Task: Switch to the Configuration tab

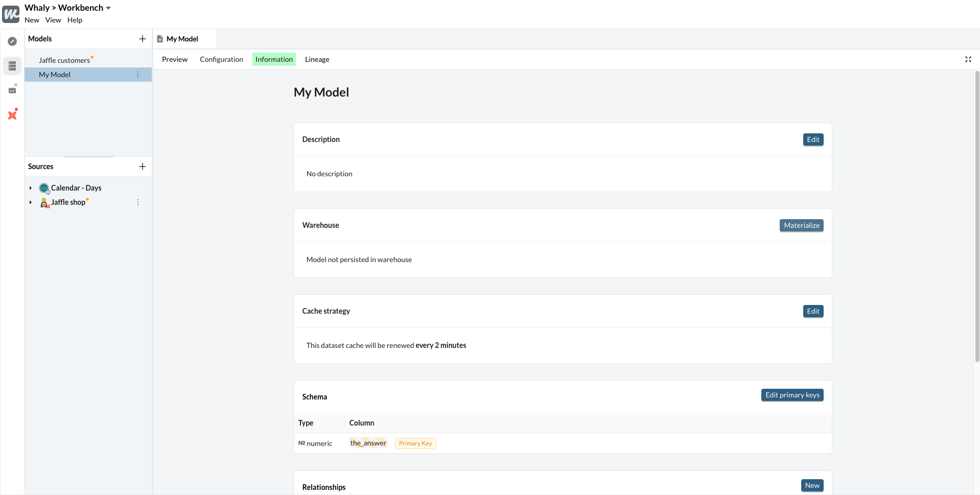Action: [x=221, y=59]
